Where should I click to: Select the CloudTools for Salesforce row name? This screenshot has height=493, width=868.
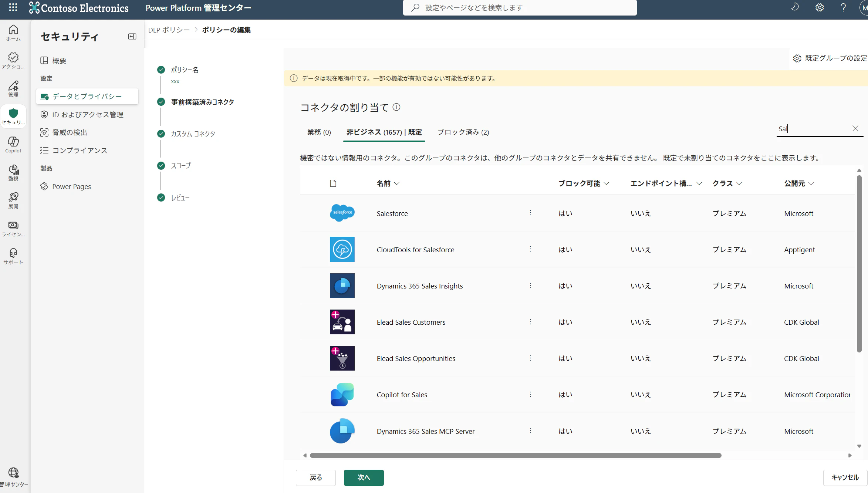(x=415, y=250)
